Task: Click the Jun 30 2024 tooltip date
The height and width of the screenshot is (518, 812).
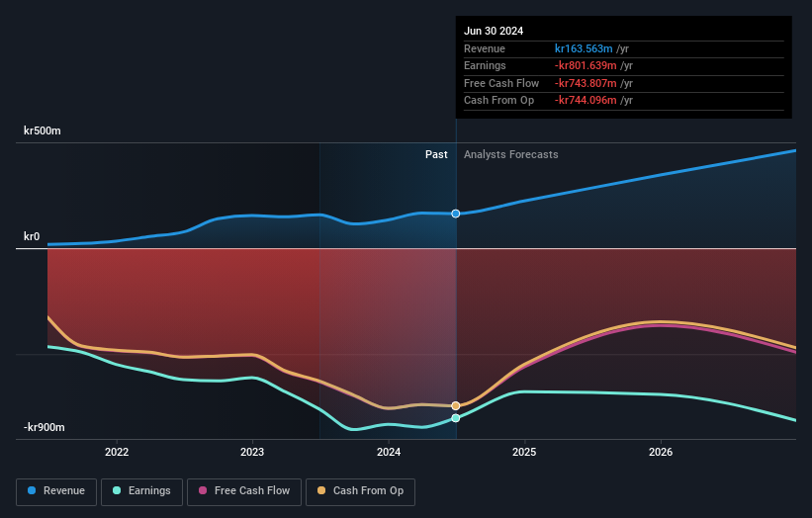Action: coord(494,31)
